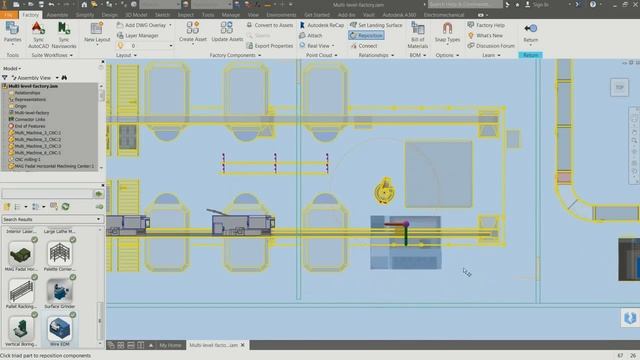This screenshot has width=640, height=360.
Task: Open the File menu tab
Action: (9, 15)
